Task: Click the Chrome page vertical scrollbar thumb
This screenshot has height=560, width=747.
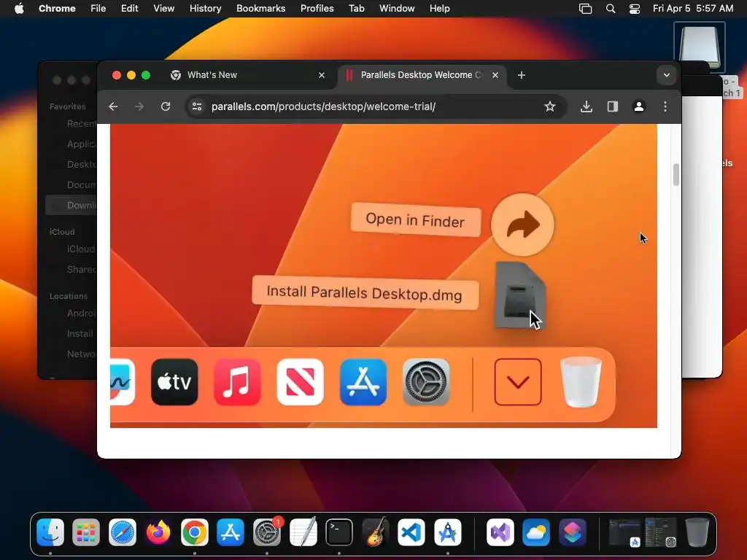Action: [x=676, y=175]
